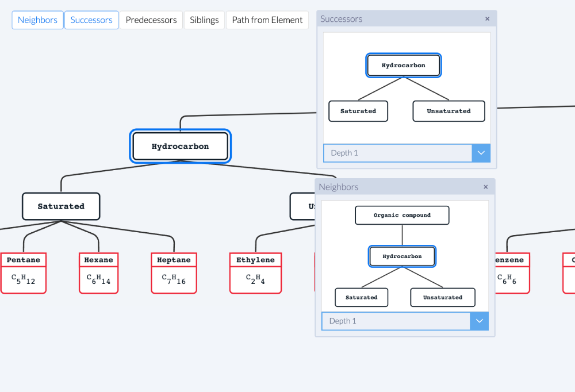Viewport: 575px width, 392px height.
Task: Click Hydrocarbon inside the Successors panel preview
Action: coord(404,65)
